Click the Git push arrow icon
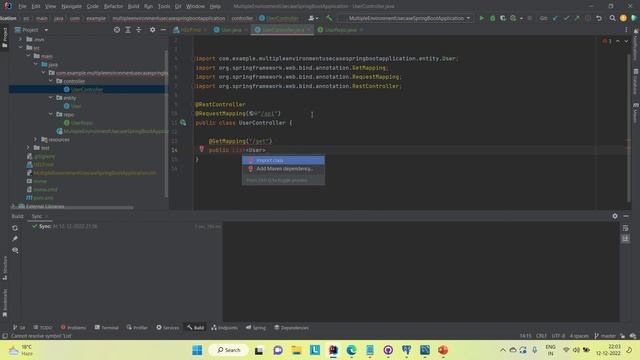The width and height of the screenshot is (640, 360). point(577,18)
